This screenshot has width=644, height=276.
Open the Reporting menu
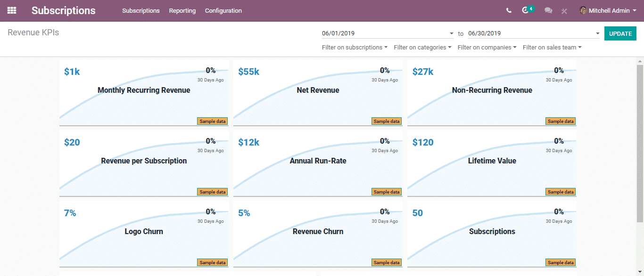click(x=182, y=10)
